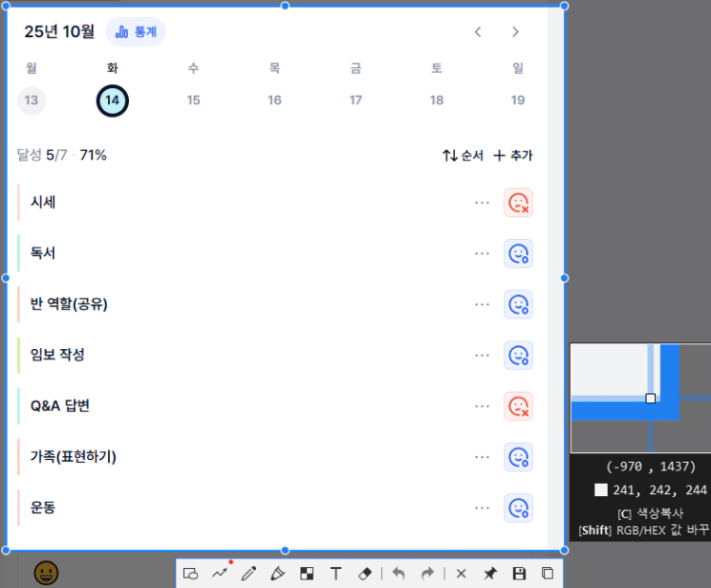The width and height of the screenshot is (711, 588).
Task: Select date 19 in the week row
Action: pyautogui.click(x=518, y=100)
